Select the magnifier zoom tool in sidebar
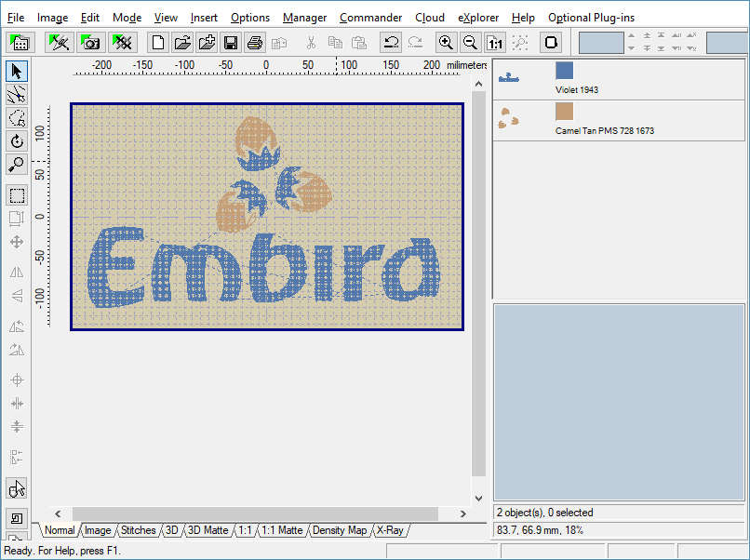 [17, 165]
